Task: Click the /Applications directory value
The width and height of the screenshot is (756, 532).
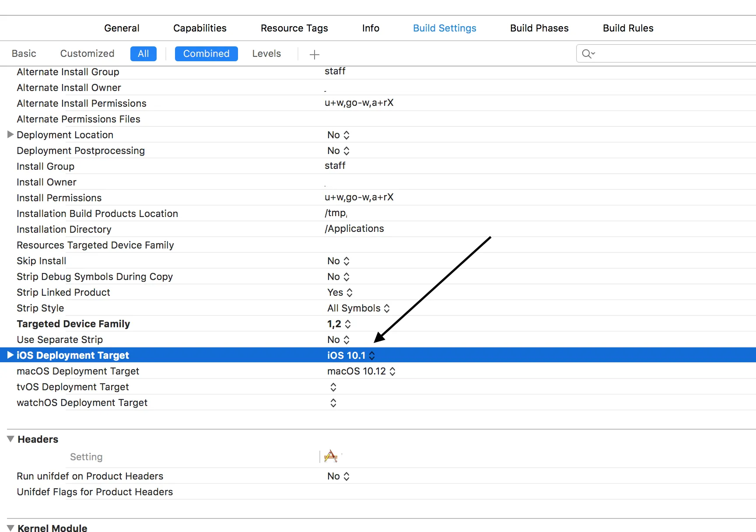Action: pyautogui.click(x=354, y=228)
